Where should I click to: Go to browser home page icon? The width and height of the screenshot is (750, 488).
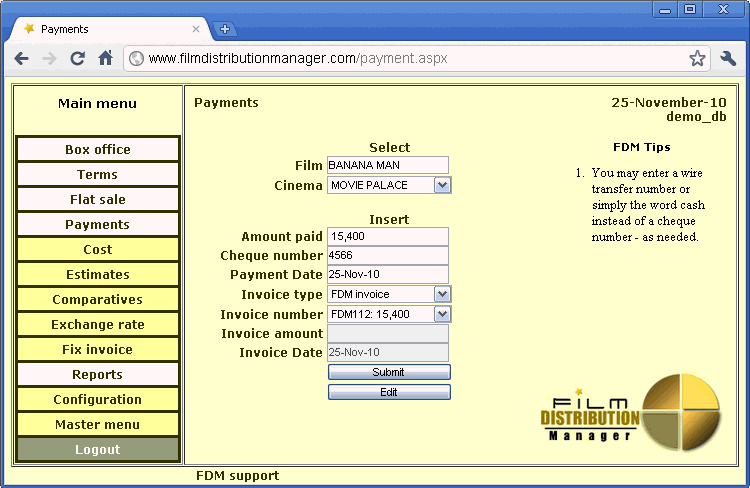pos(105,58)
